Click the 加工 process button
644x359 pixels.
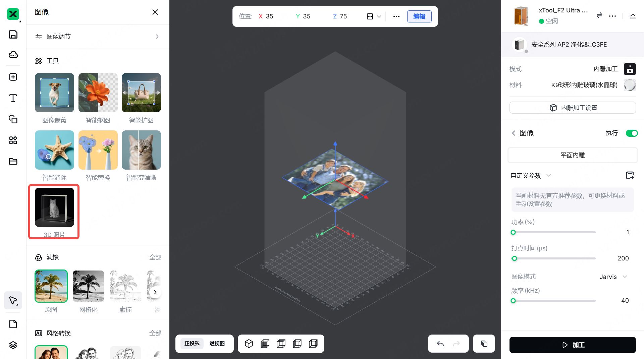point(573,345)
